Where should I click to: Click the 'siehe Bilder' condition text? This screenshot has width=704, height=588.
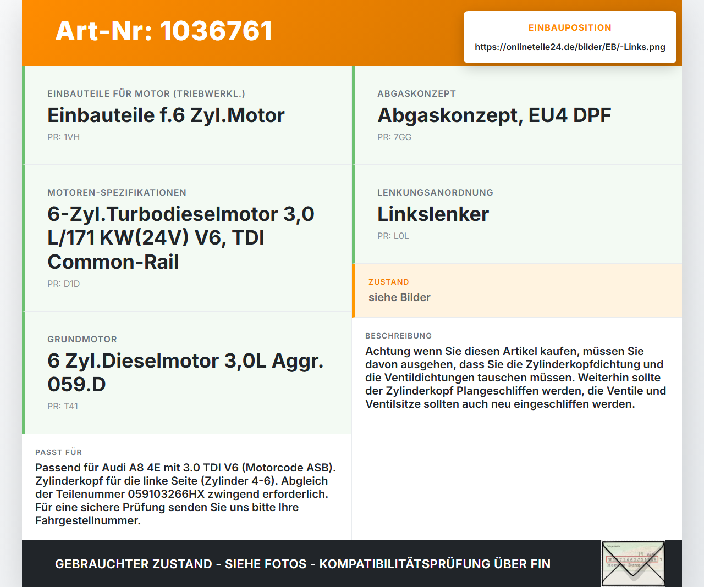click(399, 297)
